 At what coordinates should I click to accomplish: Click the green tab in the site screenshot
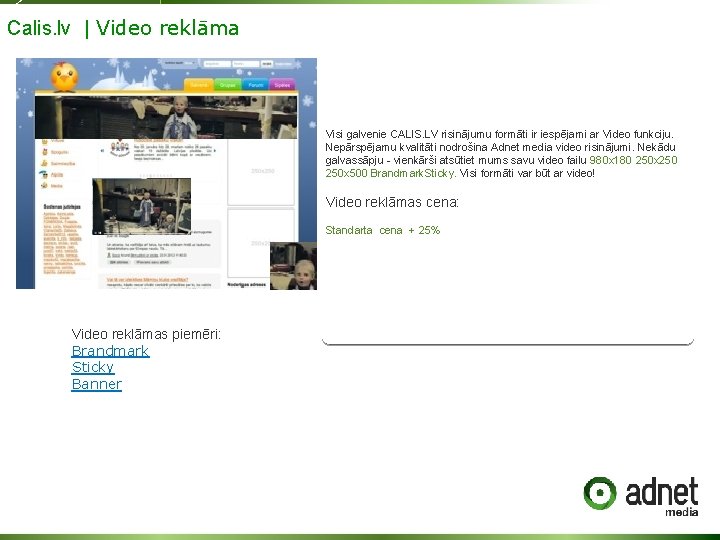coord(228,85)
